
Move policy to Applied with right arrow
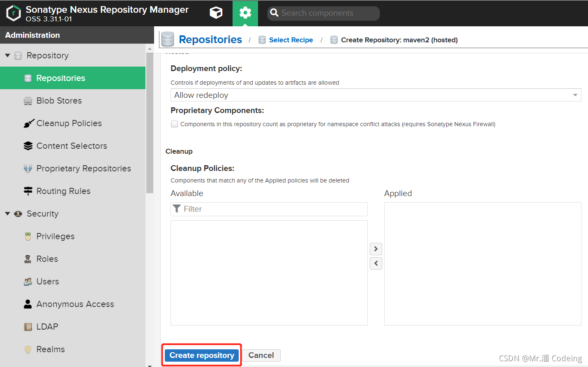376,249
